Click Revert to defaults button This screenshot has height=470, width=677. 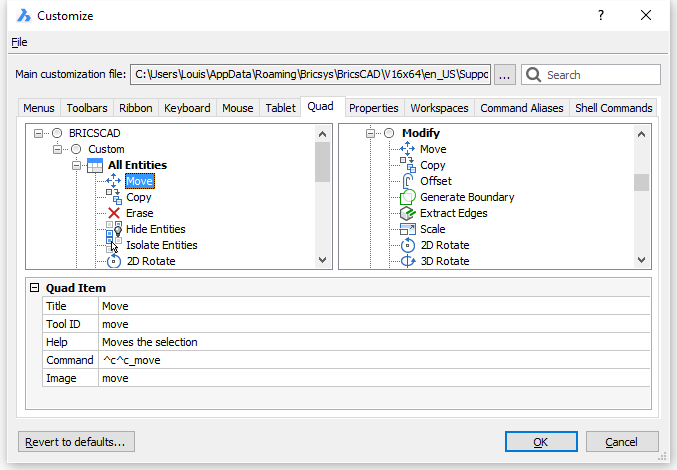[76, 442]
